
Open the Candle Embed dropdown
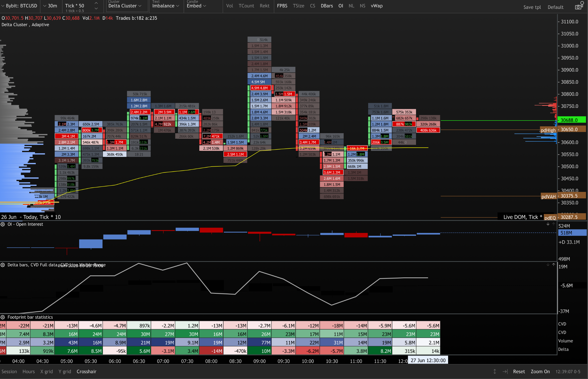click(196, 6)
